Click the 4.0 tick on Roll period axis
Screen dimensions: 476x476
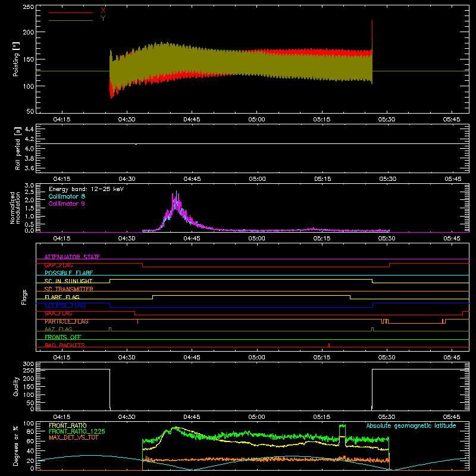(x=29, y=148)
